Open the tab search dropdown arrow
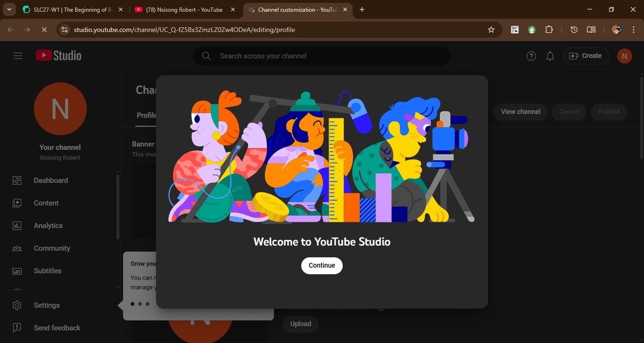644x343 pixels. tap(9, 10)
